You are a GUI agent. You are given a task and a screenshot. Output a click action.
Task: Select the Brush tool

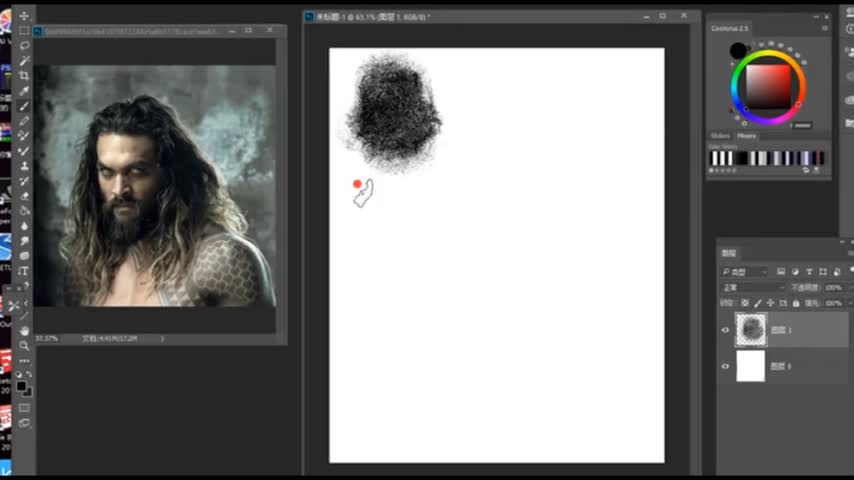click(x=24, y=106)
